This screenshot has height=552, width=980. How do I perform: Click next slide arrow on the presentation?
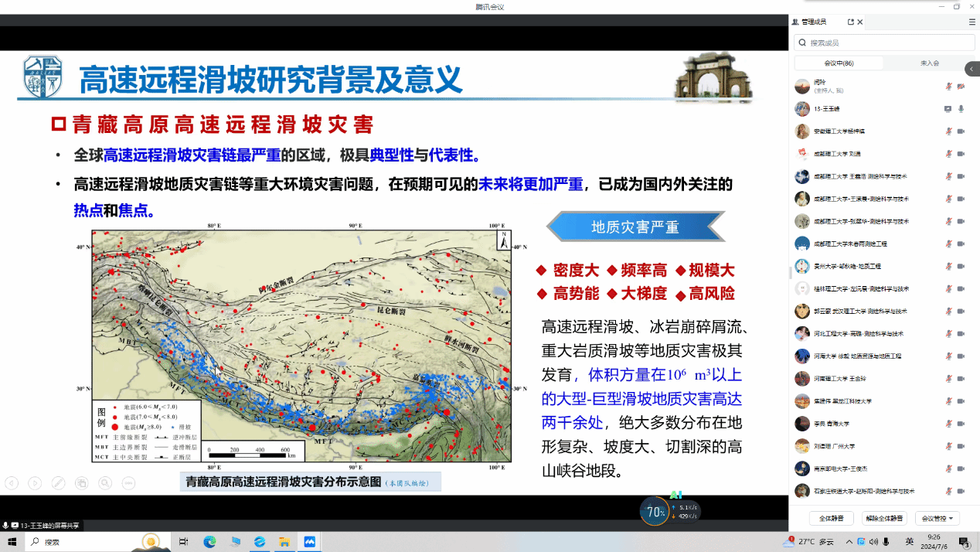point(35,483)
